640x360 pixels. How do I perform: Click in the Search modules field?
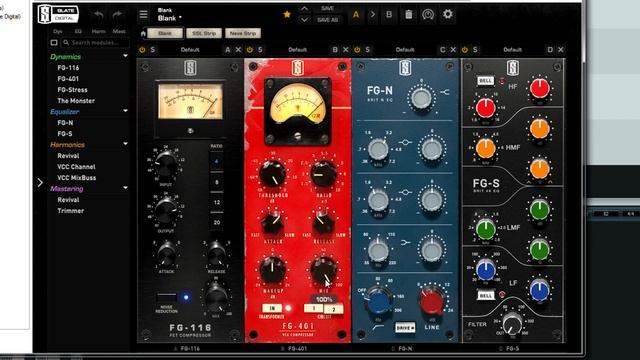pos(96,42)
